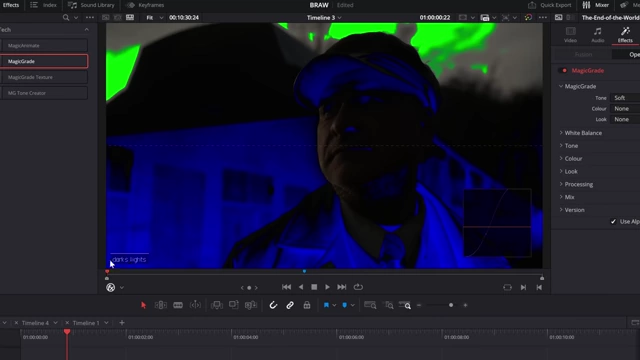The height and width of the screenshot is (360, 640).
Task: Collapse the effects category chevron
Action: 87,30
